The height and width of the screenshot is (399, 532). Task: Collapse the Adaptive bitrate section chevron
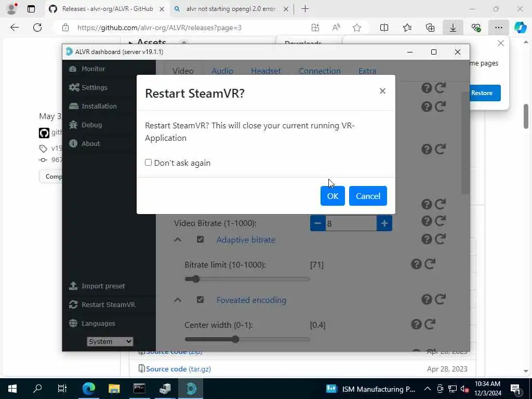click(x=178, y=240)
